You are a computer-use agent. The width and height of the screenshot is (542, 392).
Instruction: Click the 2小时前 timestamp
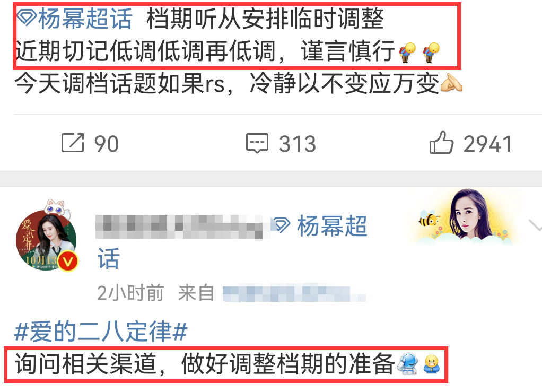pyautogui.click(x=130, y=293)
